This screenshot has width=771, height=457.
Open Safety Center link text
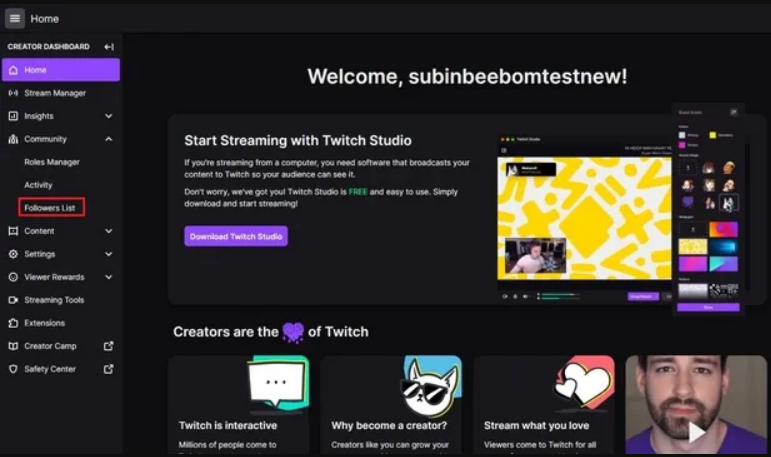tap(50, 369)
